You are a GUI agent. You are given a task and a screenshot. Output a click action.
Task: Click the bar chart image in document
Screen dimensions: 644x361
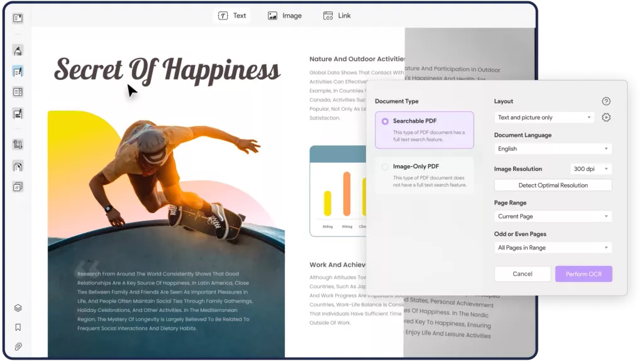(x=338, y=191)
